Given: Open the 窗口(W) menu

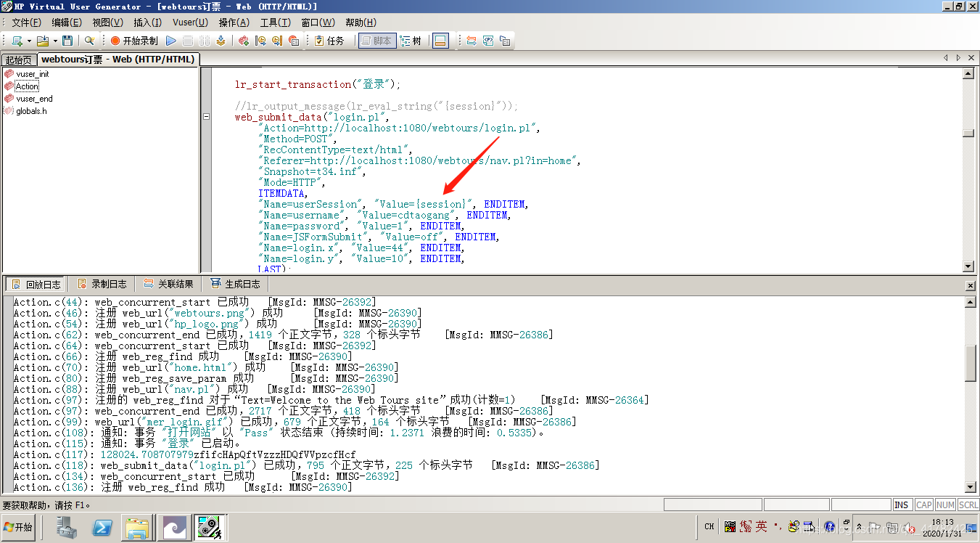Looking at the screenshot, I should point(318,23).
